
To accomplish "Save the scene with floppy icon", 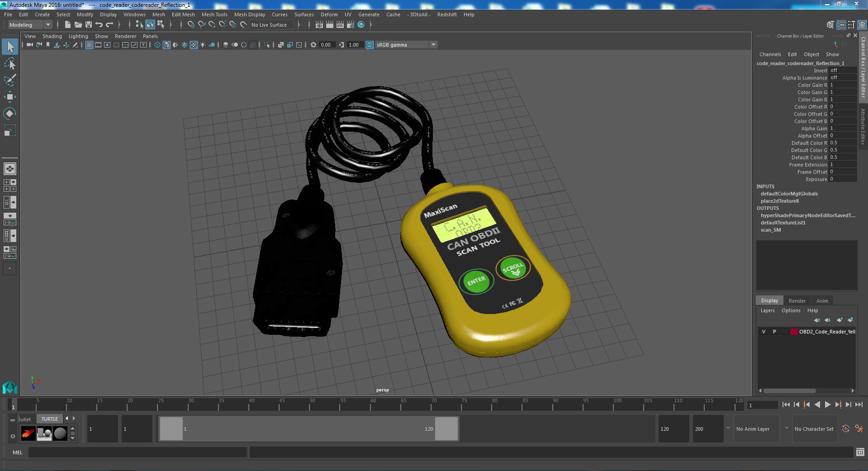I will click(x=89, y=25).
